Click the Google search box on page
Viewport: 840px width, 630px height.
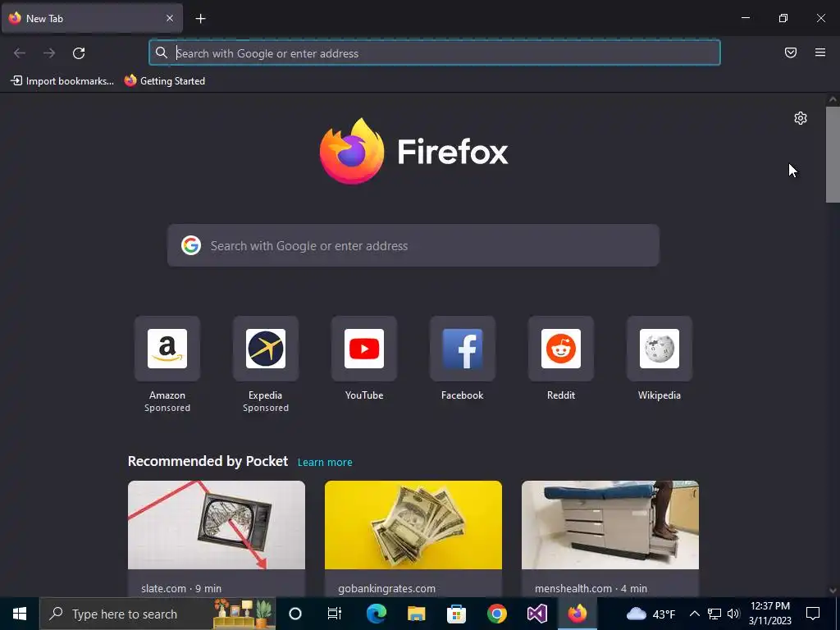413,245
